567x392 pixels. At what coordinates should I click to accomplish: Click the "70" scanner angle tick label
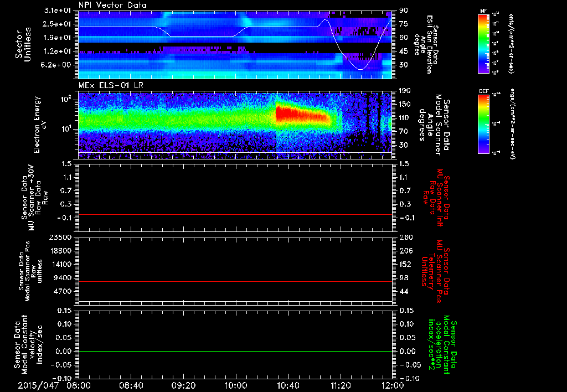404,131
